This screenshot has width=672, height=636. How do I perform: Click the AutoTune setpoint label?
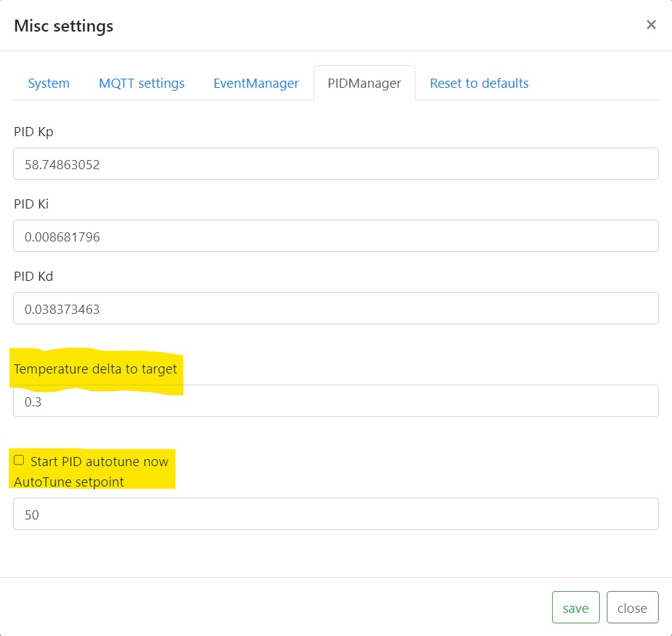(x=69, y=482)
